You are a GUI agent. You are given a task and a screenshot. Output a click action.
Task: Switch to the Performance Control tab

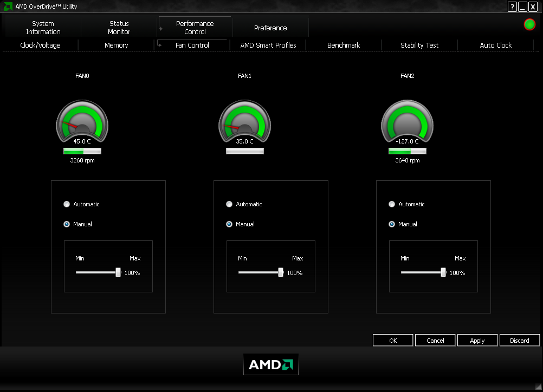(x=195, y=27)
